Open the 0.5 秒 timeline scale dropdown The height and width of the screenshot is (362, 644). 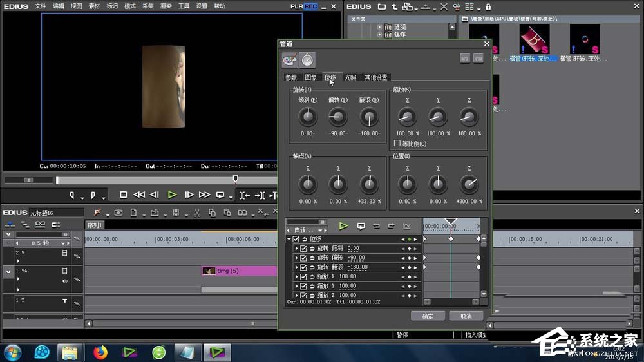point(64,243)
